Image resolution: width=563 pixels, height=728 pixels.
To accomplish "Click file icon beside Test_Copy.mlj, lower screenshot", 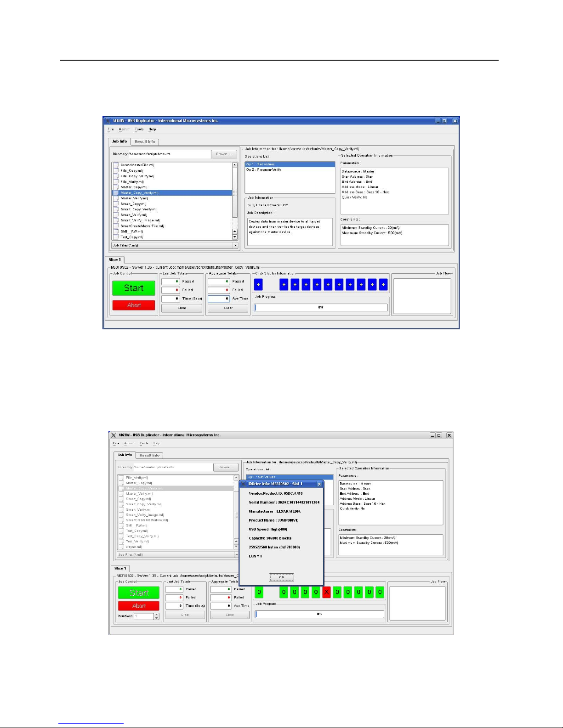I will coord(121,530).
